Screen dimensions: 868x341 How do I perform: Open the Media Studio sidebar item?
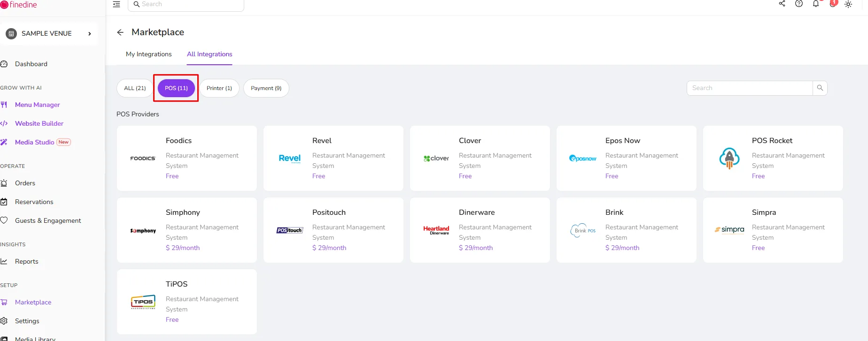click(35, 143)
